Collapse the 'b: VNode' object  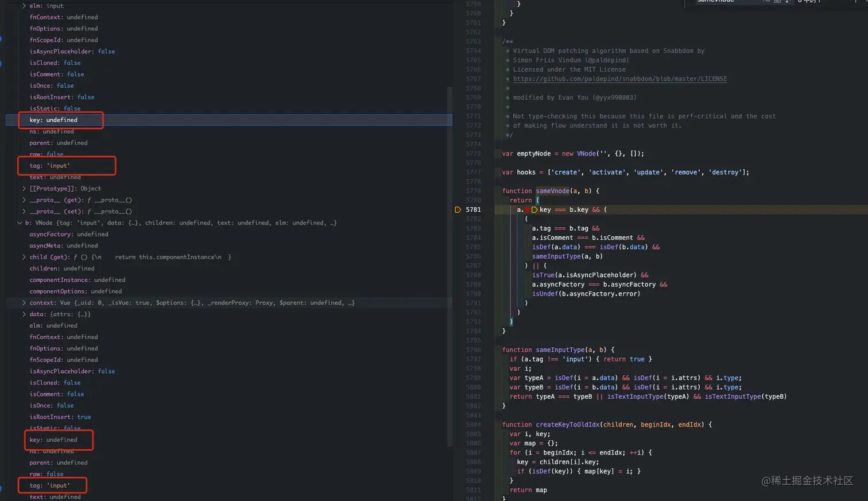tap(20, 223)
